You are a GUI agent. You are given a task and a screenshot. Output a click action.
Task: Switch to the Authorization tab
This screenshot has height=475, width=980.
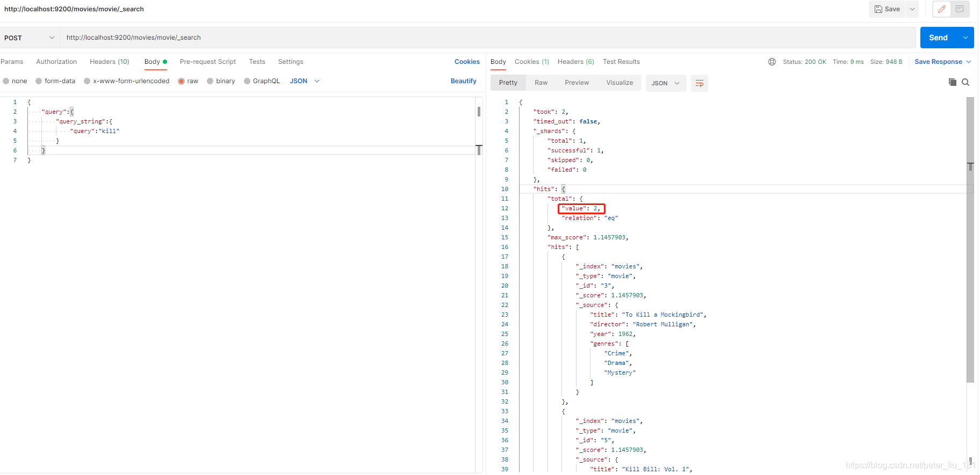56,62
